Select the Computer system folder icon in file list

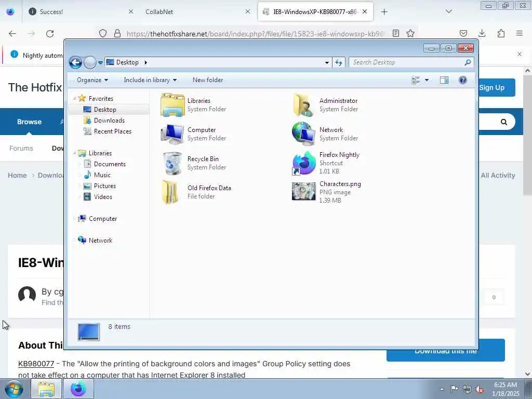point(172,135)
